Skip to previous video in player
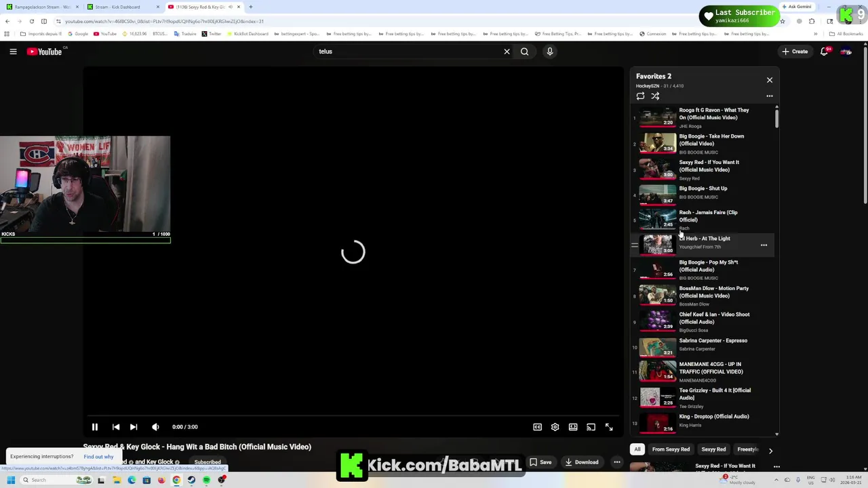 pos(116,427)
